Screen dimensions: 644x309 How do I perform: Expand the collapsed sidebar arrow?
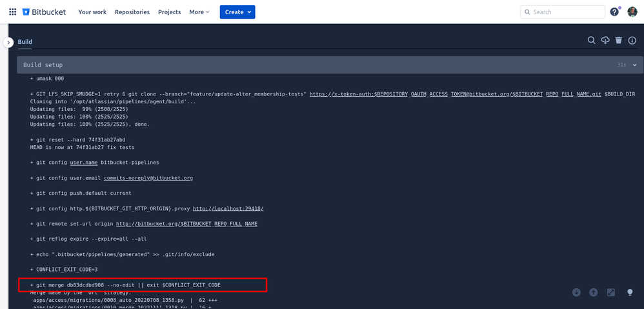(8, 43)
